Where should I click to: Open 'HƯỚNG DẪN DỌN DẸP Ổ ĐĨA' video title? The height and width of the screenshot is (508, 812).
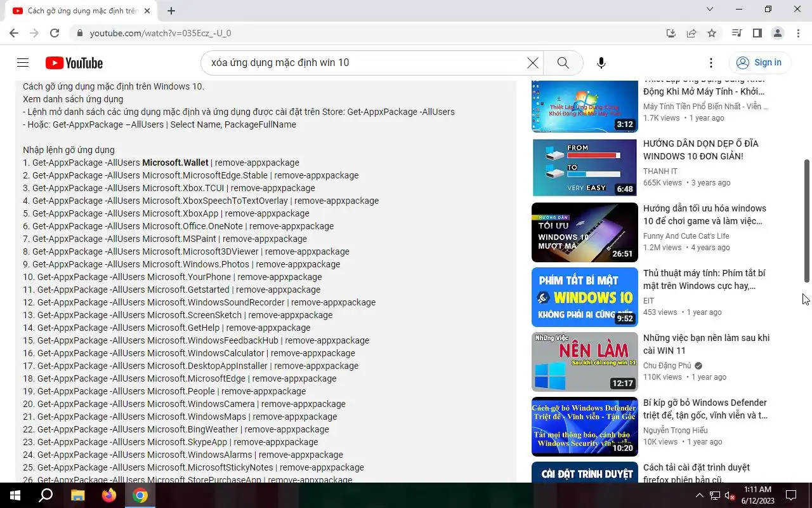(x=701, y=150)
